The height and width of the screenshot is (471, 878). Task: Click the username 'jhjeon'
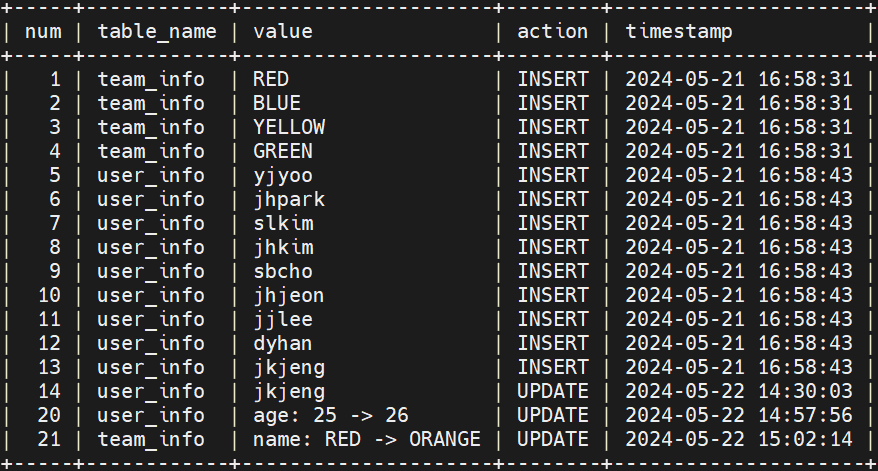[289, 296]
